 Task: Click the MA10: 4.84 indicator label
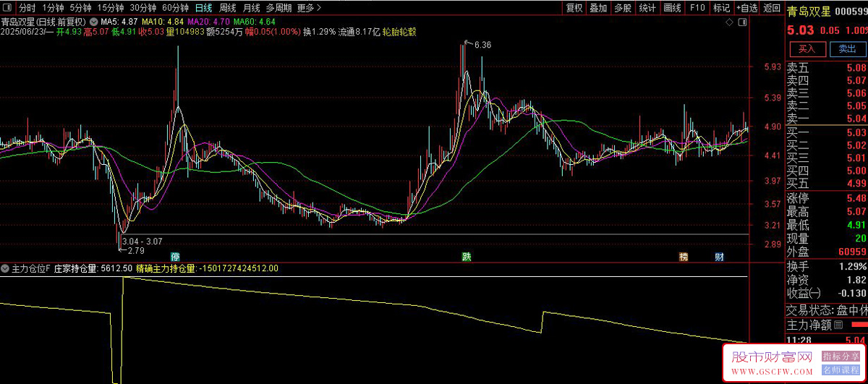162,22
